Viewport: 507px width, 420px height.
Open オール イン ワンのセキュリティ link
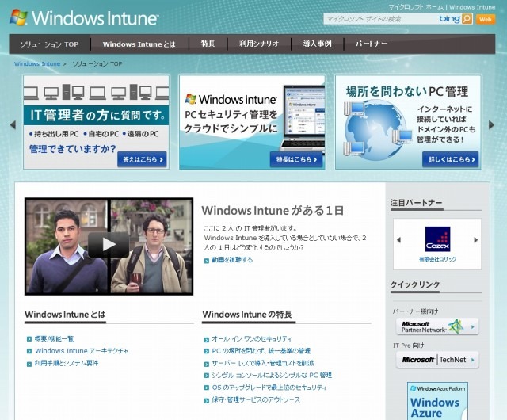coord(252,339)
